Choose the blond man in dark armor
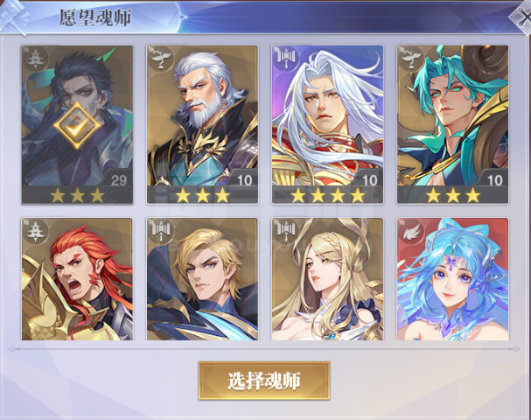 pyautogui.click(x=202, y=279)
